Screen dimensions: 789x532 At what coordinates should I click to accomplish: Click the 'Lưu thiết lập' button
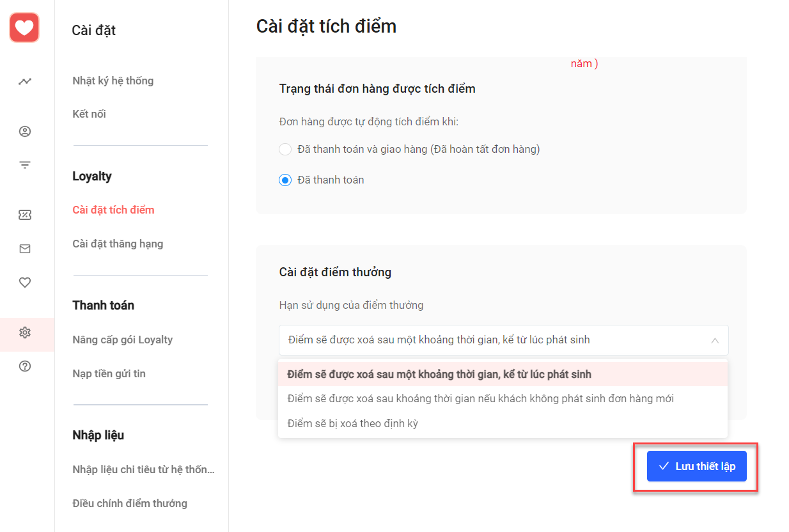(696, 466)
